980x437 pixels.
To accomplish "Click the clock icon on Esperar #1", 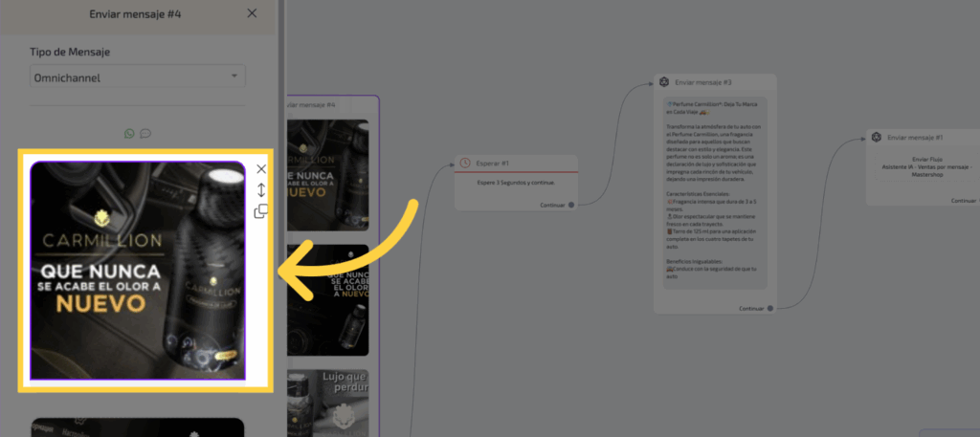I will click(465, 164).
